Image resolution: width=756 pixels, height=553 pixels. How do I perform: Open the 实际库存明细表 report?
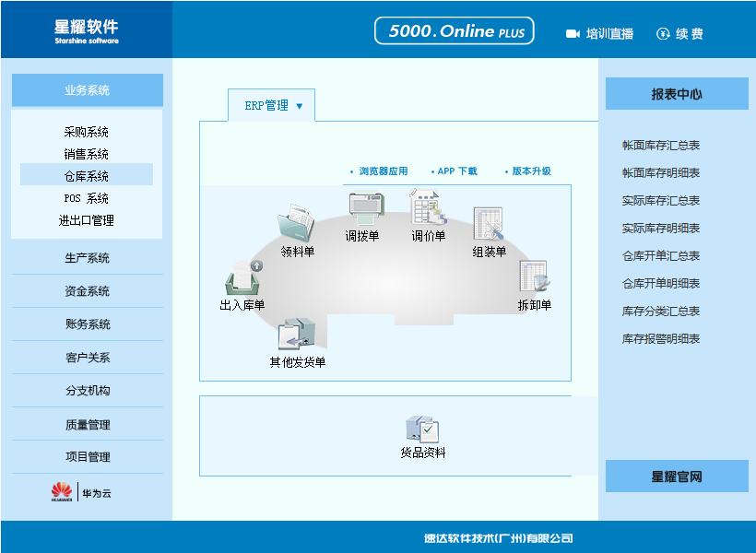660,228
